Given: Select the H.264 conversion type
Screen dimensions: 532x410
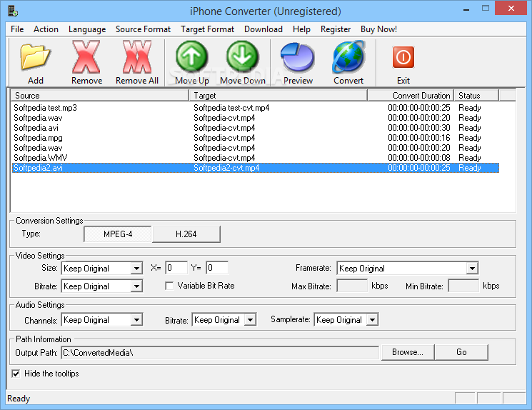Looking at the screenshot, I should (186, 234).
